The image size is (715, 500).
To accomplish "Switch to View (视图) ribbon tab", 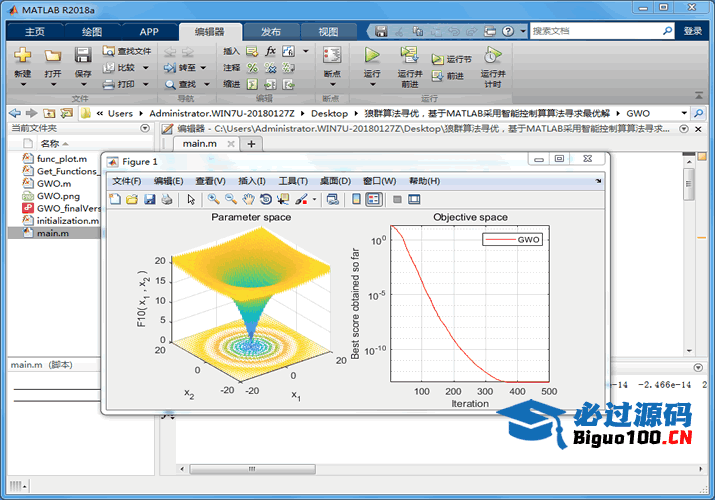I will click(x=328, y=31).
